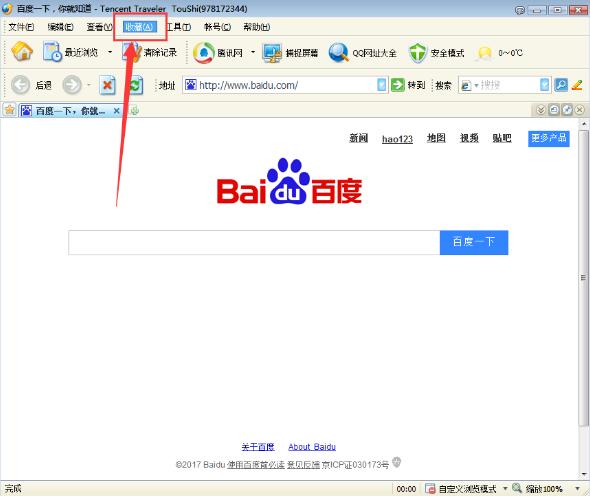The image size is (590, 496).
Task: Open Tencent site icon
Action: pos(204,53)
